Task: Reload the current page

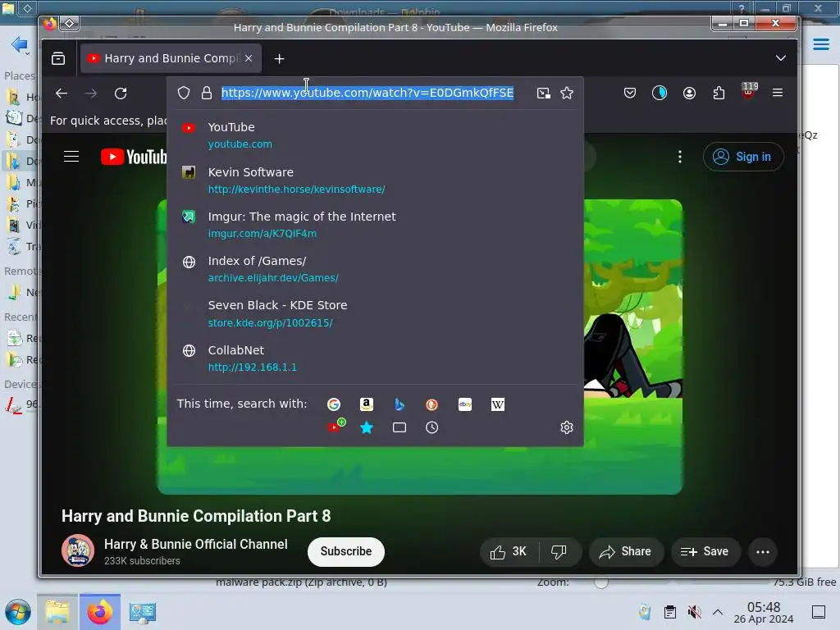Action: click(121, 94)
